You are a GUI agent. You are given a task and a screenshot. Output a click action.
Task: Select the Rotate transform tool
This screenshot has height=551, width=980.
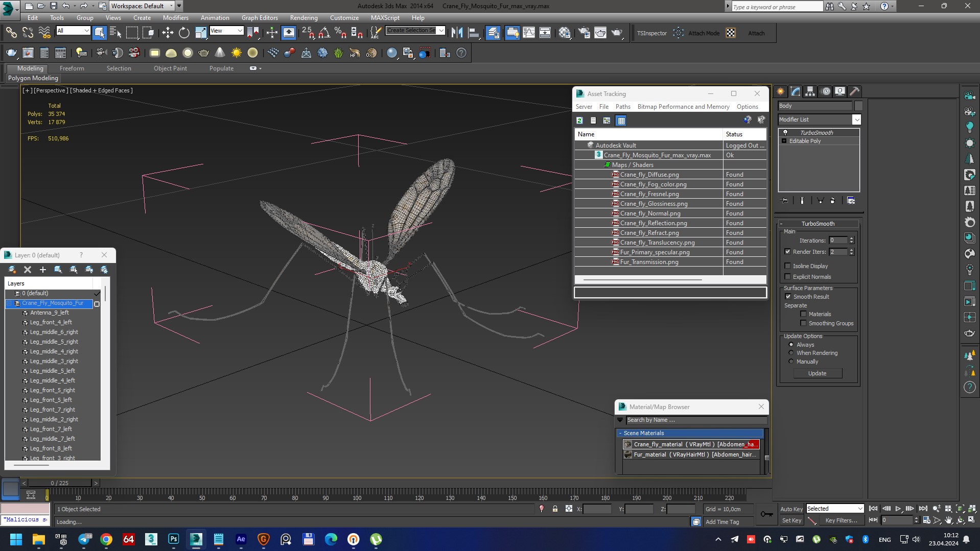[x=184, y=33]
